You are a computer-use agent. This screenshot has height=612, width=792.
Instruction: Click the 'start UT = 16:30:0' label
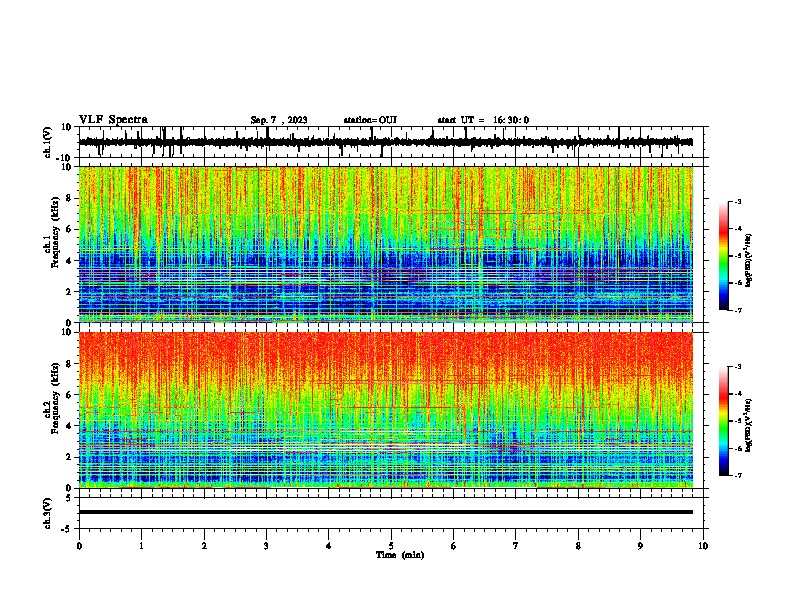tap(483, 120)
